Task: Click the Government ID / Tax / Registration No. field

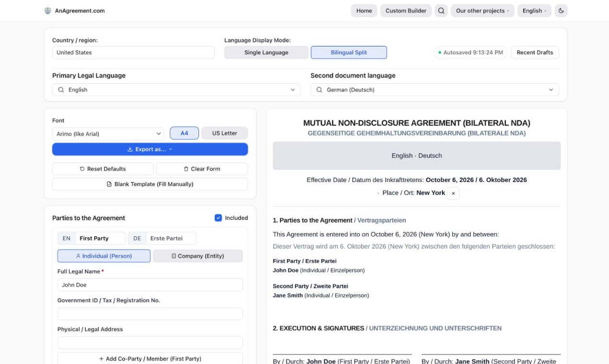Action: (150, 314)
